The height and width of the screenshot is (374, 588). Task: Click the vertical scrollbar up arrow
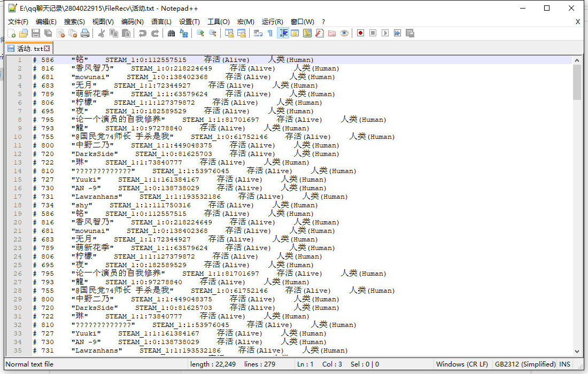coord(577,60)
